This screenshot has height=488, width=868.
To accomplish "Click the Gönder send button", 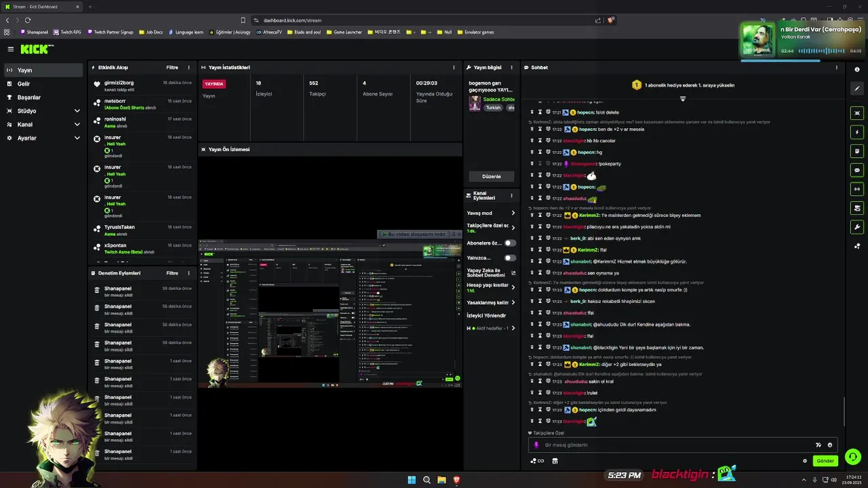I will pos(825,461).
